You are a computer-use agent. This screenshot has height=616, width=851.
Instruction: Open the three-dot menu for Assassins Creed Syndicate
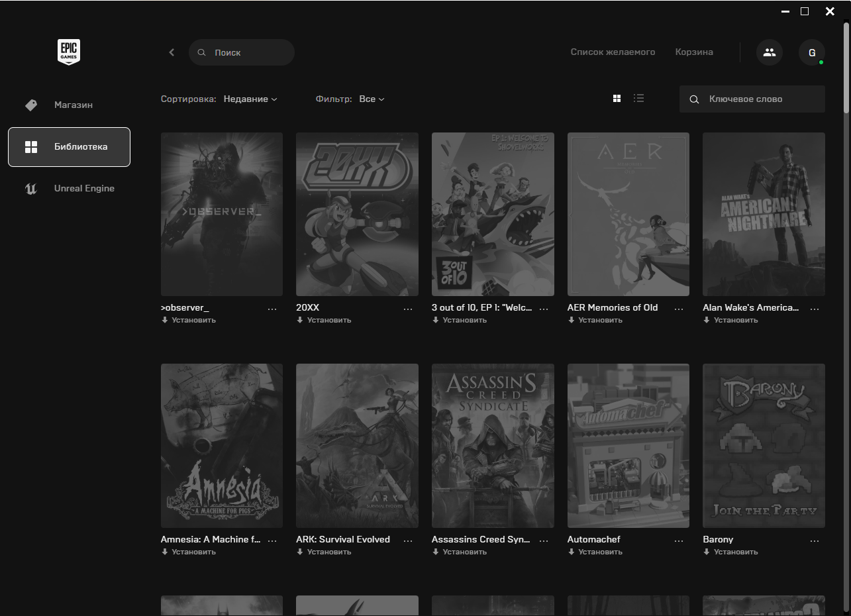coord(544,540)
